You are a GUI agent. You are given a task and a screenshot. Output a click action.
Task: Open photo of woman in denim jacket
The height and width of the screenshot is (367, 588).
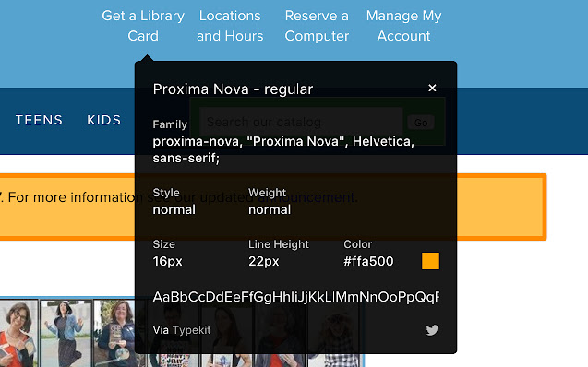[x=66, y=333]
